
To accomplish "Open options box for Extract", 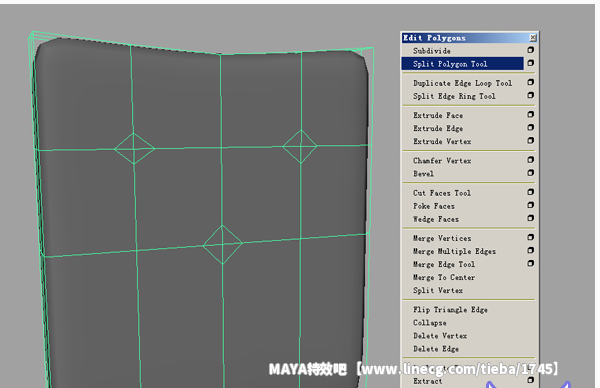I will [530, 380].
